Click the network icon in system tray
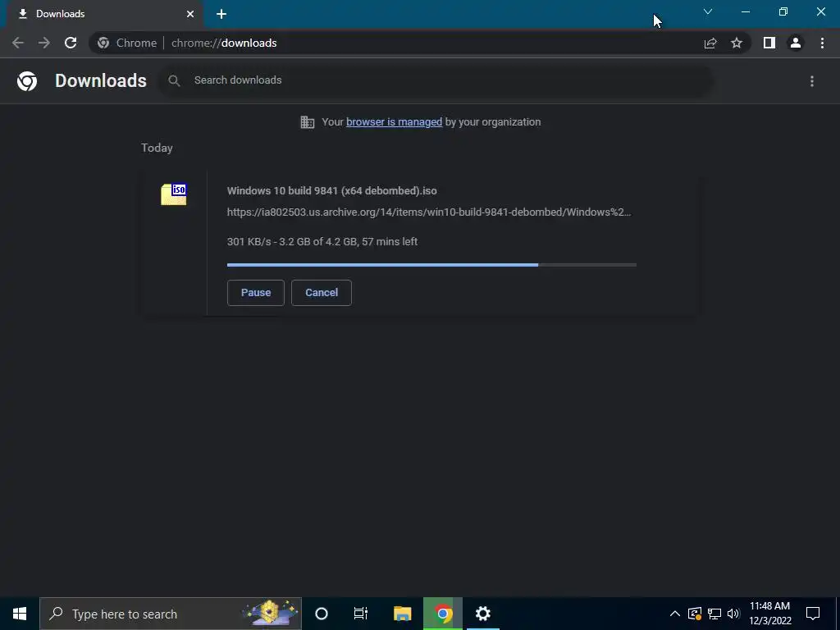840x630 pixels. coord(714,614)
